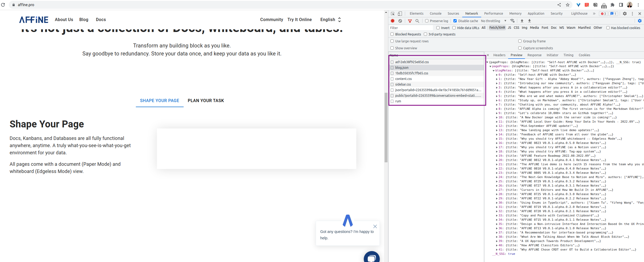644x262 pixels.
Task: Check the Invert filter checkbox
Action: click(x=438, y=28)
